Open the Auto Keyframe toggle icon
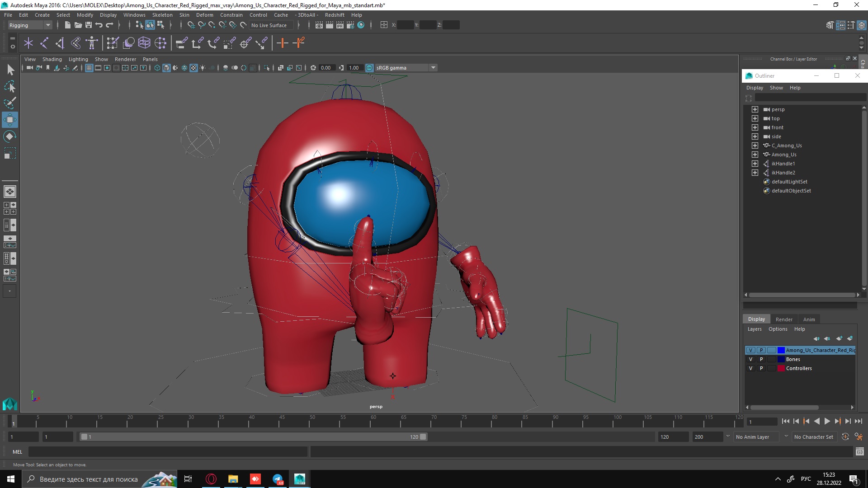This screenshot has height=488, width=868. [845, 437]
